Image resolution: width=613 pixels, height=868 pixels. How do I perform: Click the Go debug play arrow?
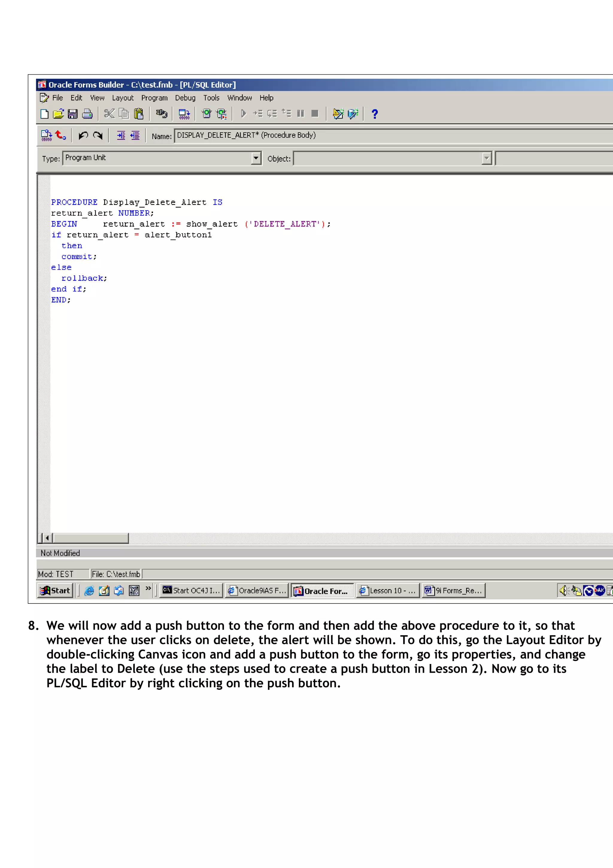coord(244,114)
